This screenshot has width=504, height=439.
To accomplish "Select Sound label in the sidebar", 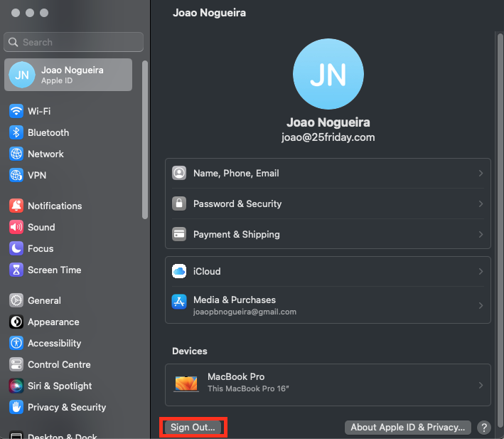I will coord(41,227).
